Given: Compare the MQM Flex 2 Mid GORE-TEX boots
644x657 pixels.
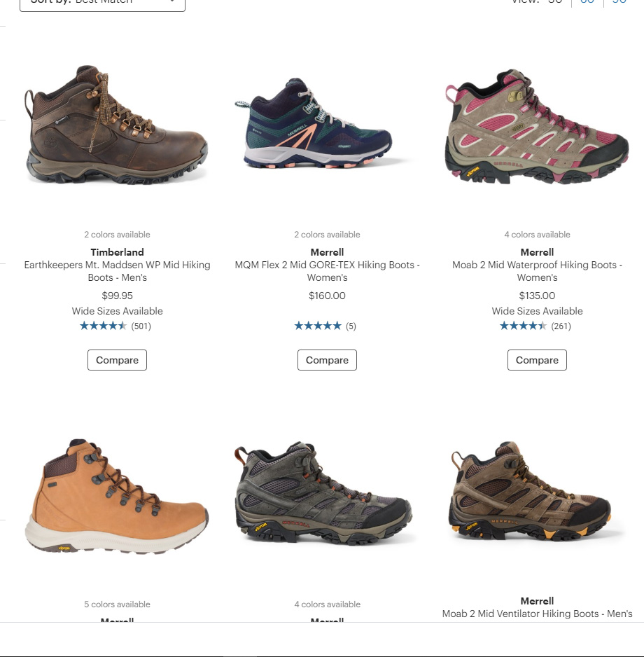Looking at the screenshot, I should coord(327,360).
